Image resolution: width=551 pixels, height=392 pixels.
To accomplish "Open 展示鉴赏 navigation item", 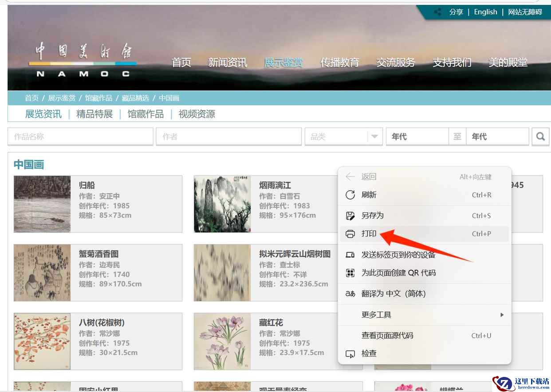I will (283, 63).
